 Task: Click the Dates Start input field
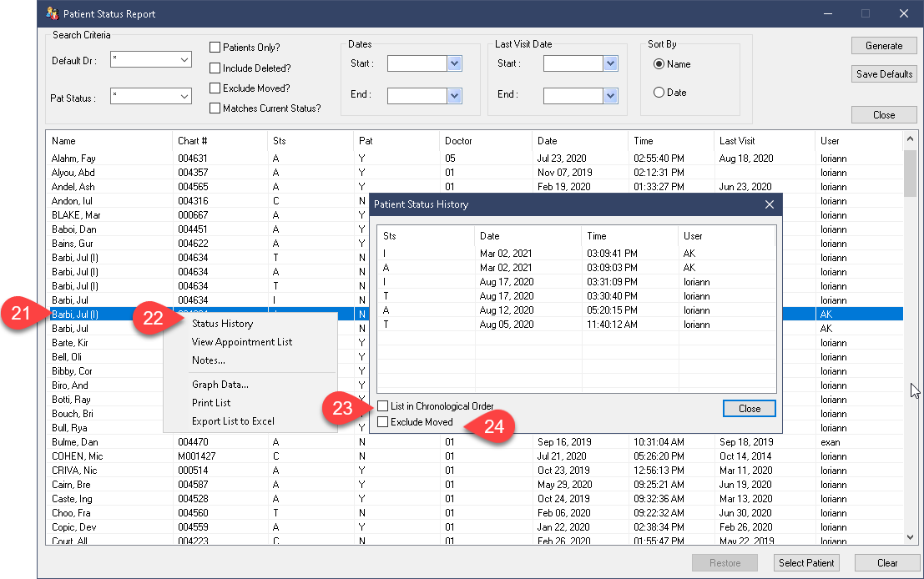(x=417, y=63)
